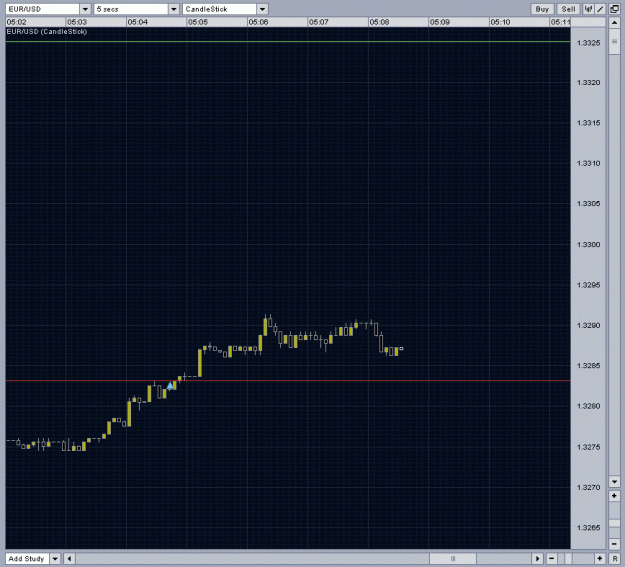This screenshot has width=625, height=567.
Task: Click the 1.3300 price axis label
Action: pyautogui.click(x=588, y=244)
